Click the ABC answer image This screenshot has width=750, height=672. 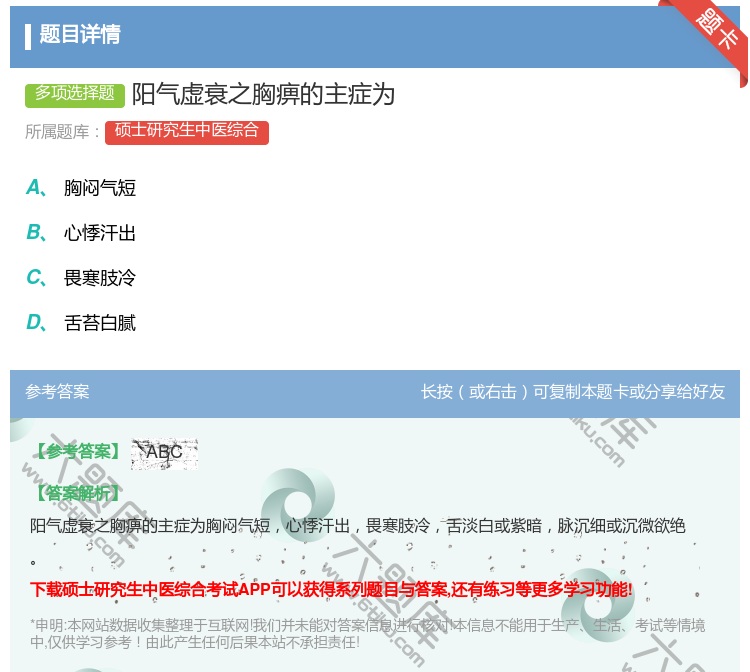coord(165,454)
